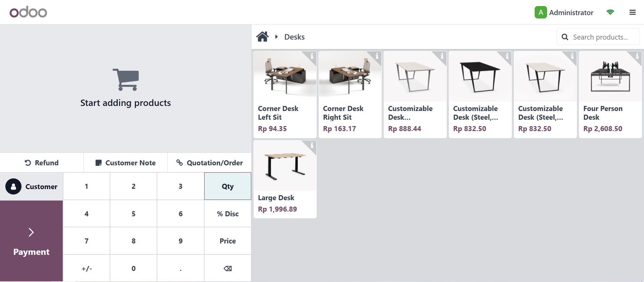
Task: Open the Customer Note panel
Action: point(125,163)
